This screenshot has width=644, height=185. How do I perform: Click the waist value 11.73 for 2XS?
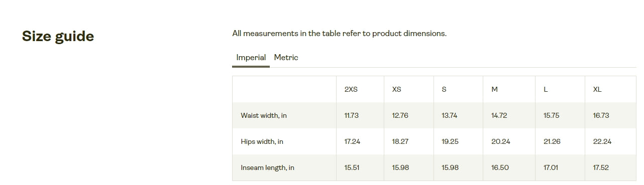[x=351, y=115]
